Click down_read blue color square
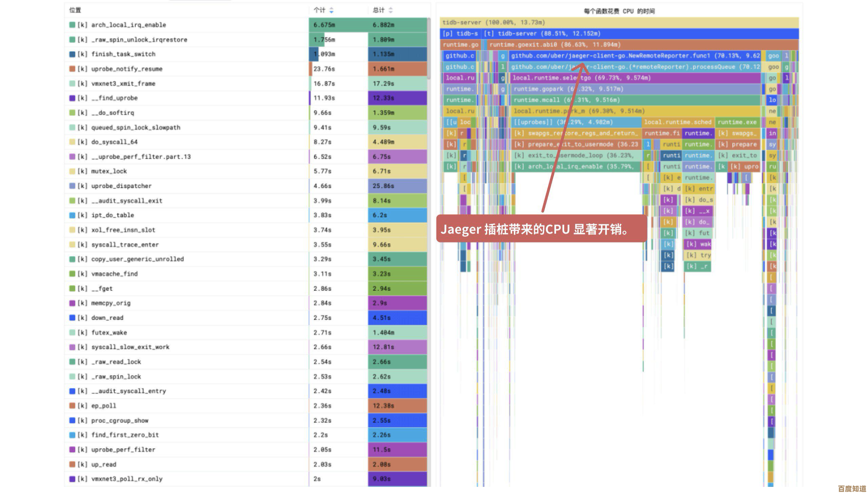868x495 pixels. click(x=72, y=317)
